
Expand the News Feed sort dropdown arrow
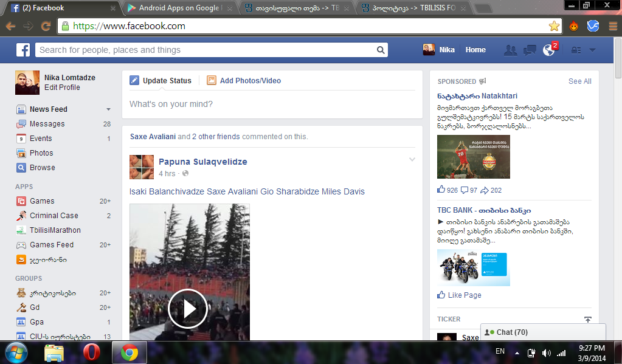click(x=108, y=109)
